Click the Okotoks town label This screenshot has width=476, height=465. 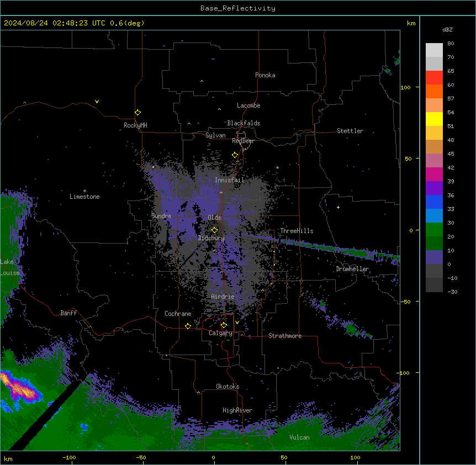(228, 387)
